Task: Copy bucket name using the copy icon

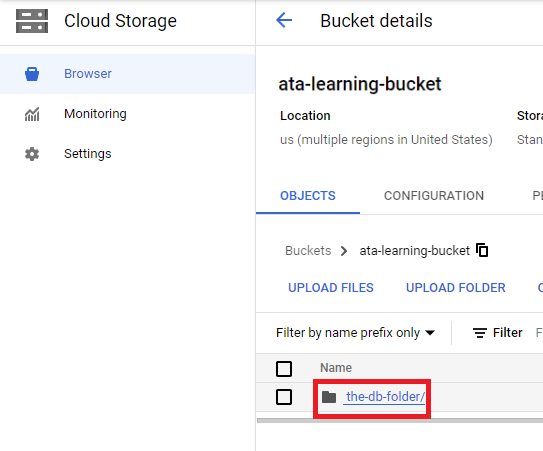Action: point(482,250)
